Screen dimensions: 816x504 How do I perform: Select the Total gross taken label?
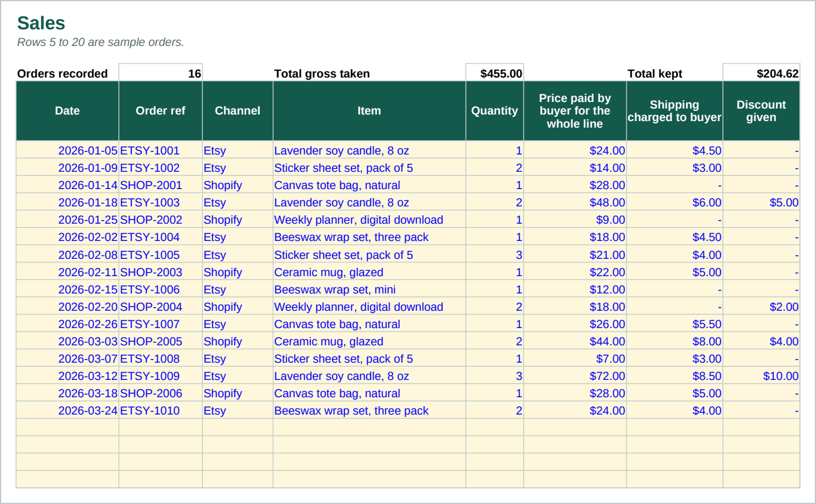click(322, 73)
